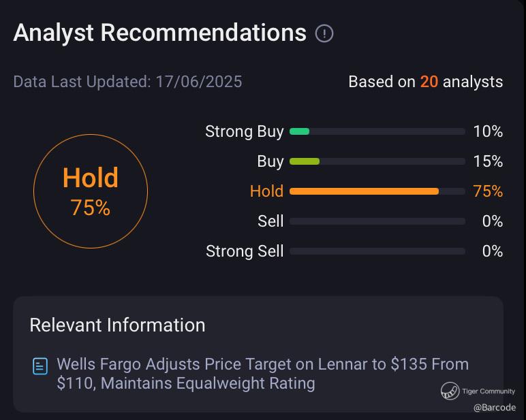The width and height of the screenshot is (526, 420).
Task: Select the orange Hold rating bar
Action: point(377,191)
